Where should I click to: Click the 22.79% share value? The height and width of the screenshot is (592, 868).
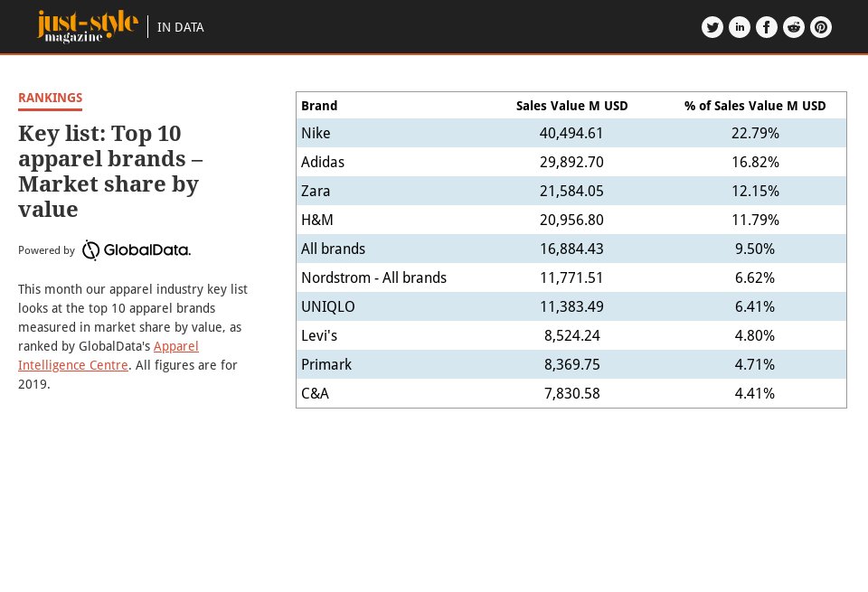(755, 134)
